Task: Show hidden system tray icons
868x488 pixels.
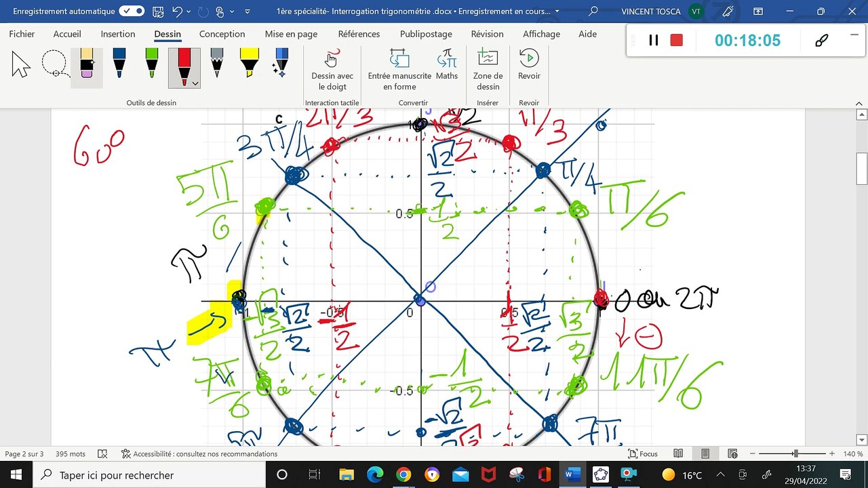Action: click(x=720, y=474)
